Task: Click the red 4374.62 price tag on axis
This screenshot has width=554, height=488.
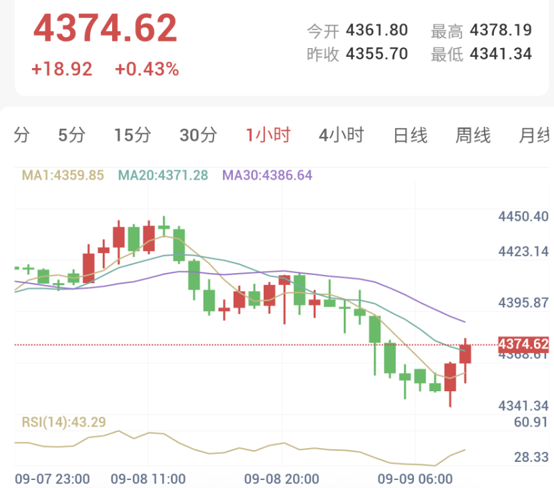Action: pyautogui.click(x=523, y=344)
